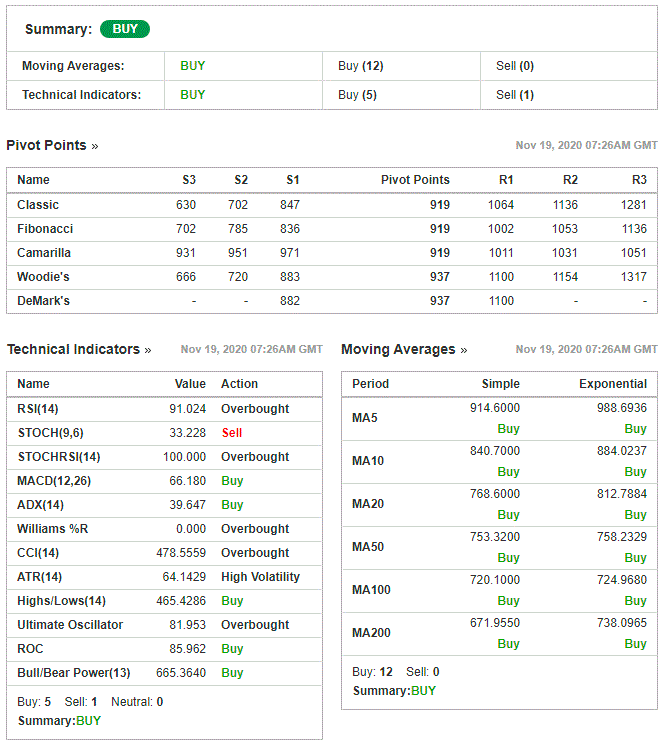Click the Summary:BUY under Technical Indicators
The image size is (665, 745).
[x=59, y=721]
